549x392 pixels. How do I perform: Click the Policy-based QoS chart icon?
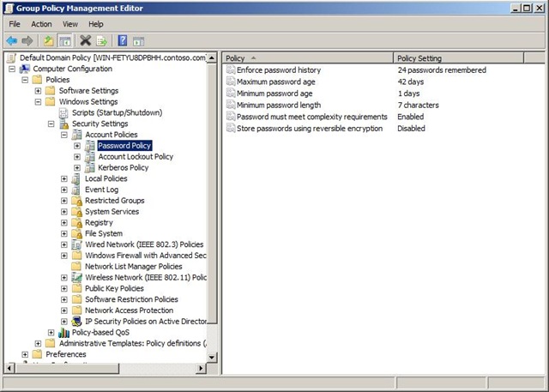pos(63,333)
